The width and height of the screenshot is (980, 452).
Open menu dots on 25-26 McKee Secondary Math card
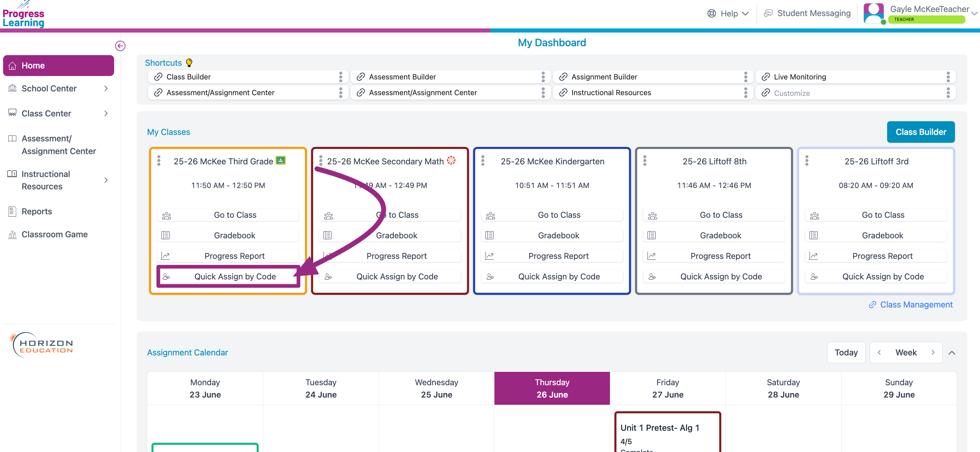click(321, 161)
